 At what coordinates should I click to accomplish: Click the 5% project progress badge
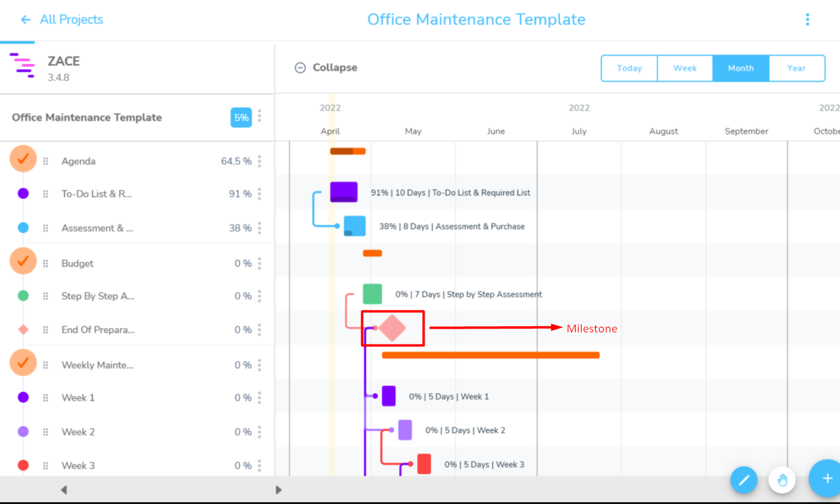click(241, 117)
